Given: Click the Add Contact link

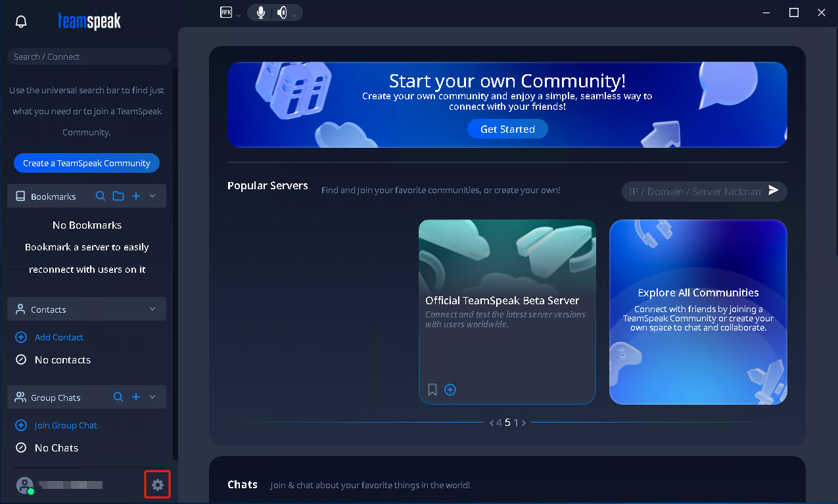Looking at the screenshot, I should coord(58,337).
